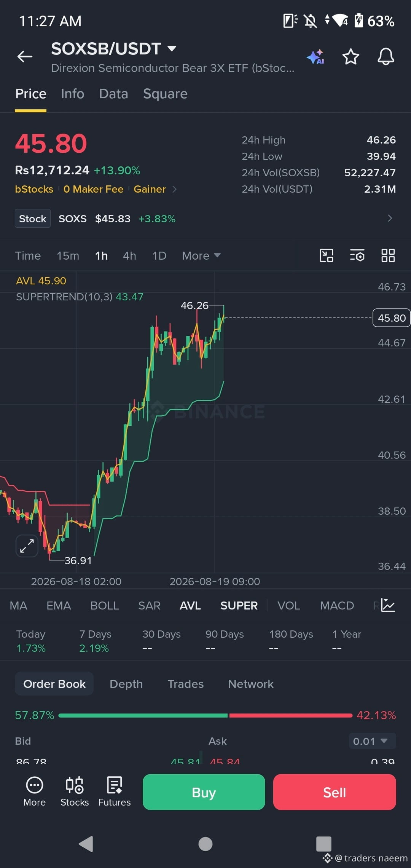Select the 4h chart interval
This screenshot has height=868, width=411.
point(130,255)
